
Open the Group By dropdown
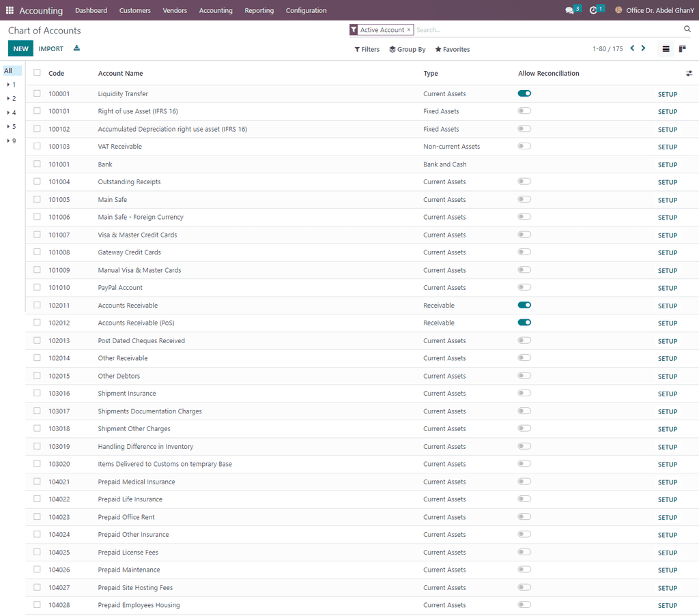(x=407, y=49)
